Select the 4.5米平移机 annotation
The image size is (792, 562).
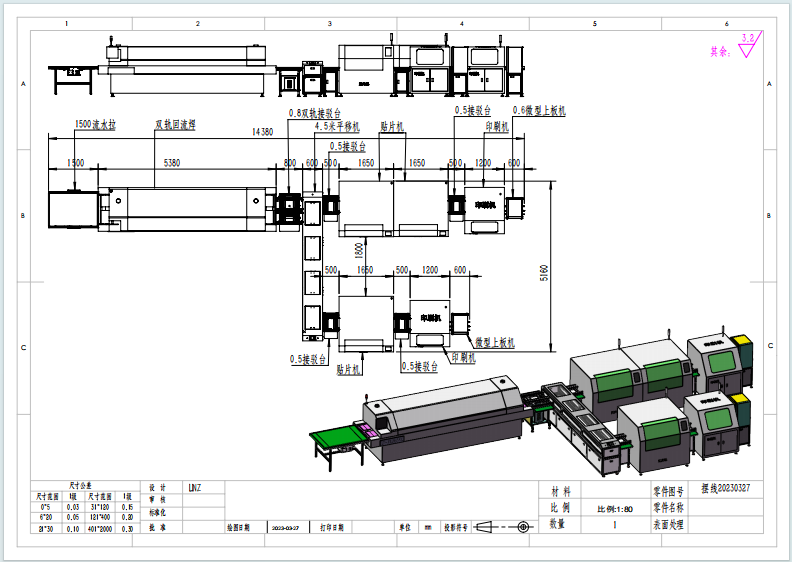(336, 127)
